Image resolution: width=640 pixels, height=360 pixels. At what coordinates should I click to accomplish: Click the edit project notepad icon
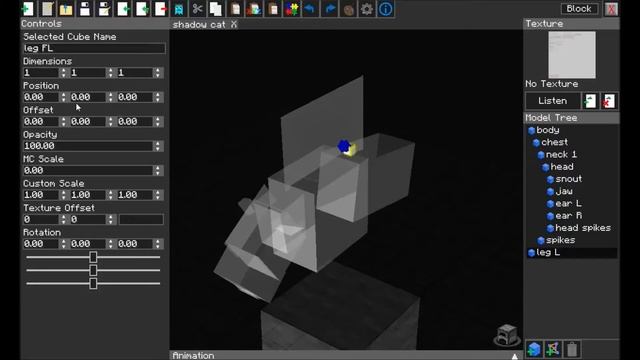pos(47,9)
